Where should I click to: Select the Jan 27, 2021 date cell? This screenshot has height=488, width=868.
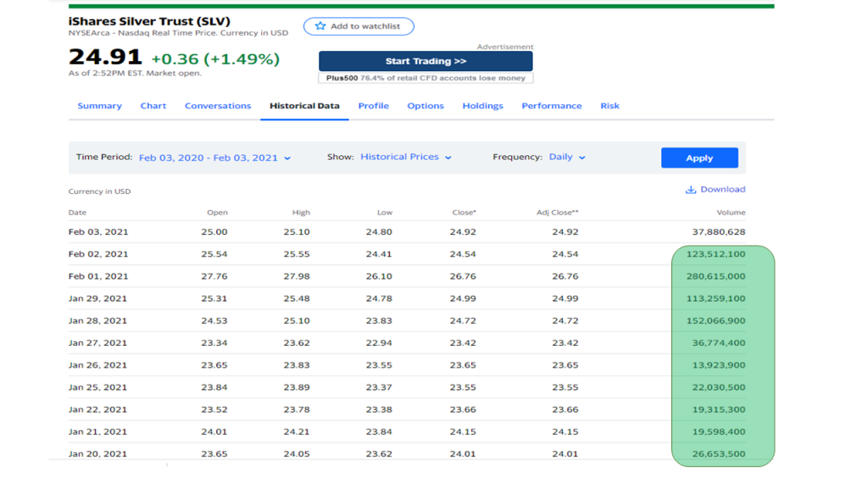[98, 342]
